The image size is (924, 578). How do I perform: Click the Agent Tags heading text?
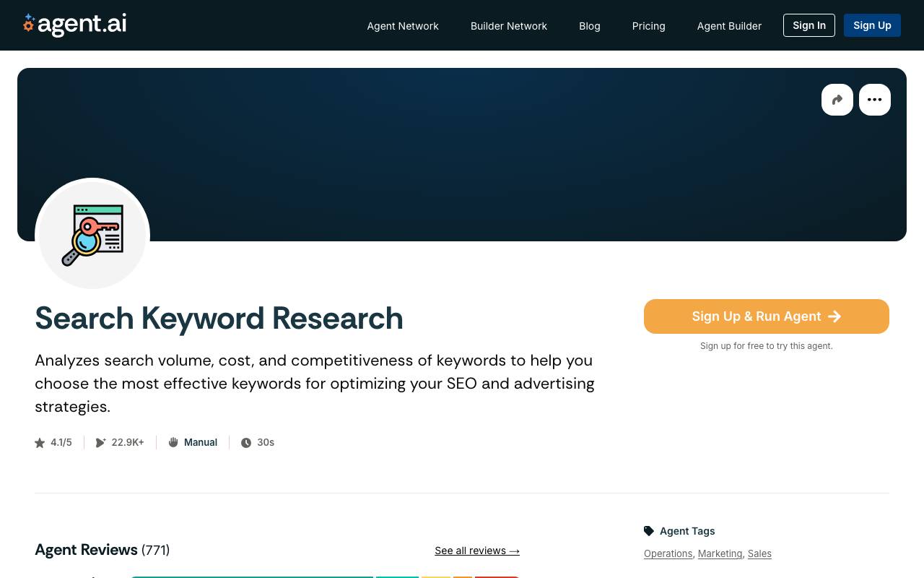(687, 531)
